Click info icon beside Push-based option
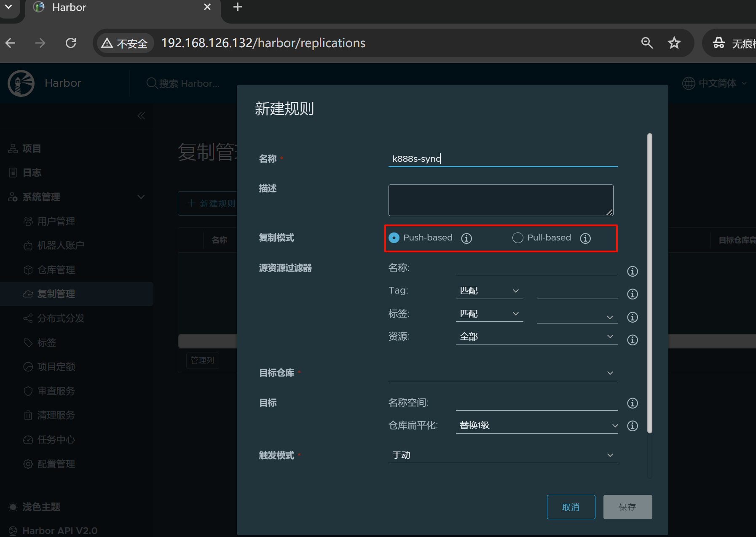Viewport: 756px width, 537px height. [466, 238]
